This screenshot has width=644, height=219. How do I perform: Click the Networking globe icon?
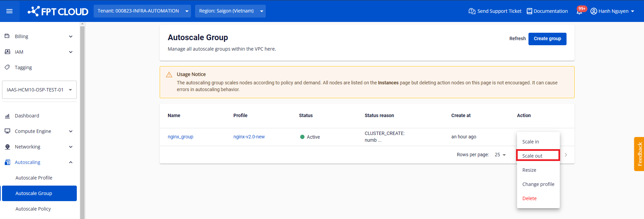7,147
